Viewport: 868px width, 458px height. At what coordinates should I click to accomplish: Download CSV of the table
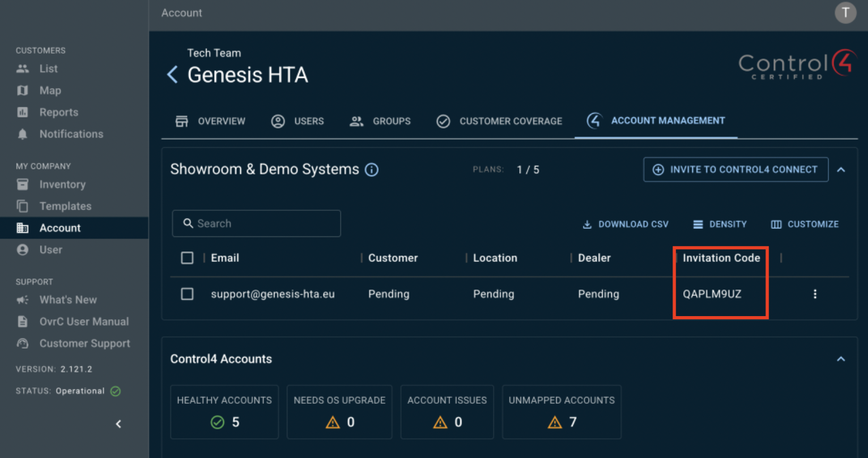point(625,224)
